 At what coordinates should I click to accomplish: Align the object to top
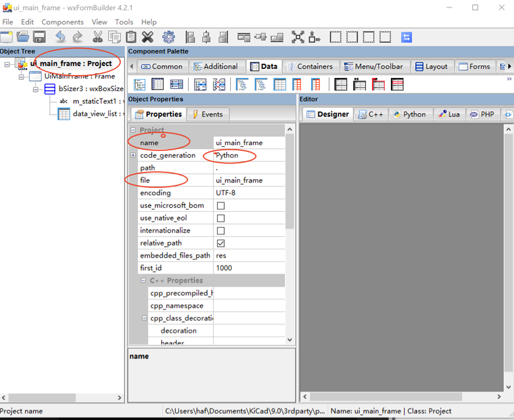pyautogui.click(x=243, y=37)
